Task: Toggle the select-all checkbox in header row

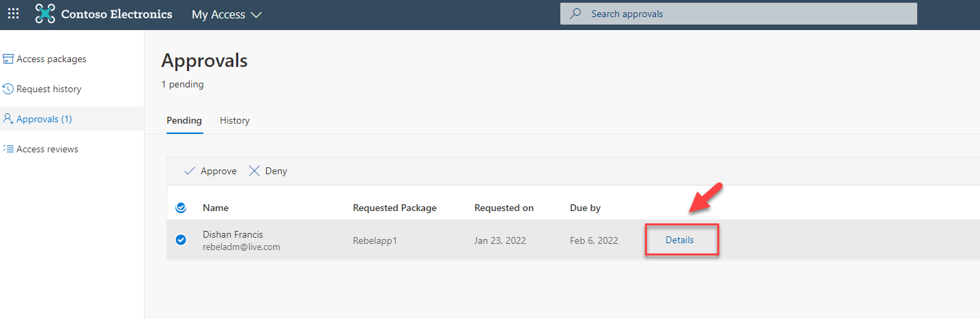Action: 181,208
